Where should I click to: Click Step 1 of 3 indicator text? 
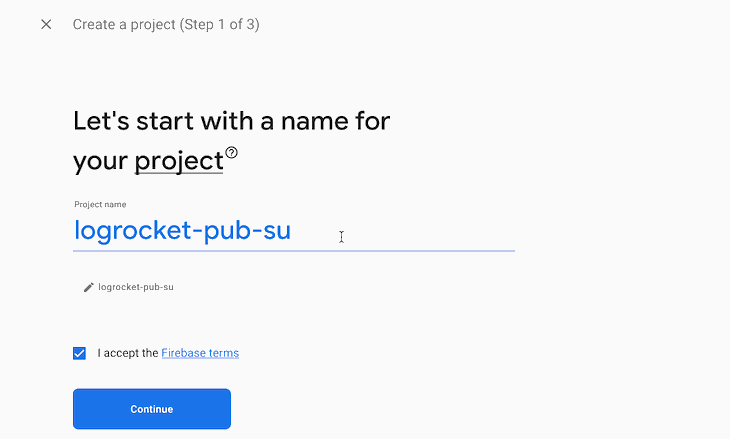[x=219, y=24]
